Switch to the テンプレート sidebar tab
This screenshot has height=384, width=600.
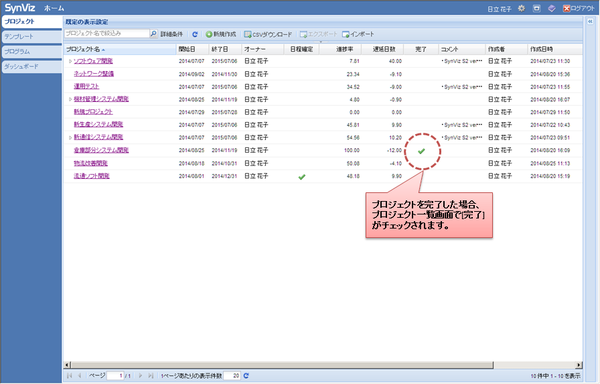tap(32, 37)
